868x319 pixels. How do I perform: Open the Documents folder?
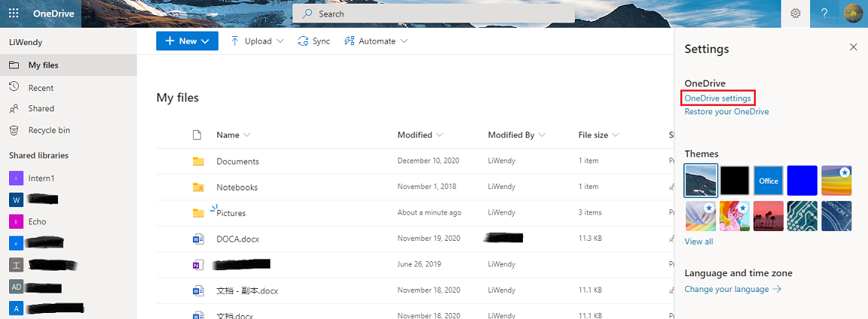pos(237,162)
